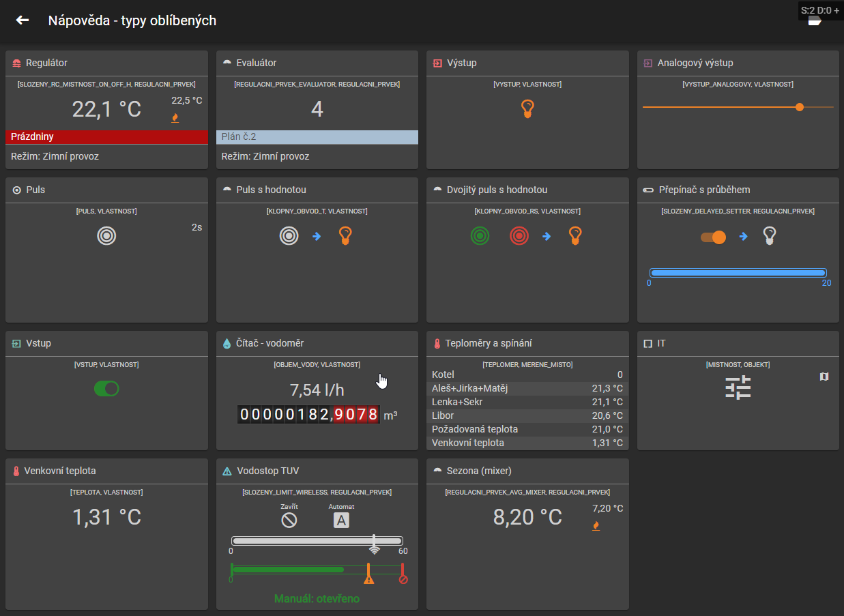Click the blue progress bar in Přepínač card
This screenshot has width=844, height=616.
(x=738, y=273)
